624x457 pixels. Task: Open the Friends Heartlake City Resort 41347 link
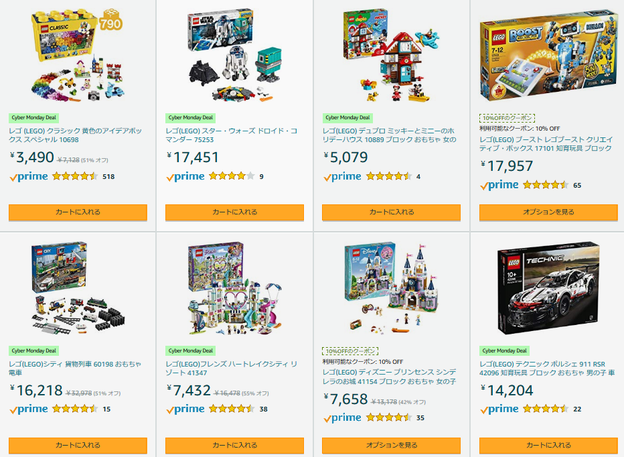pos(232,368)
